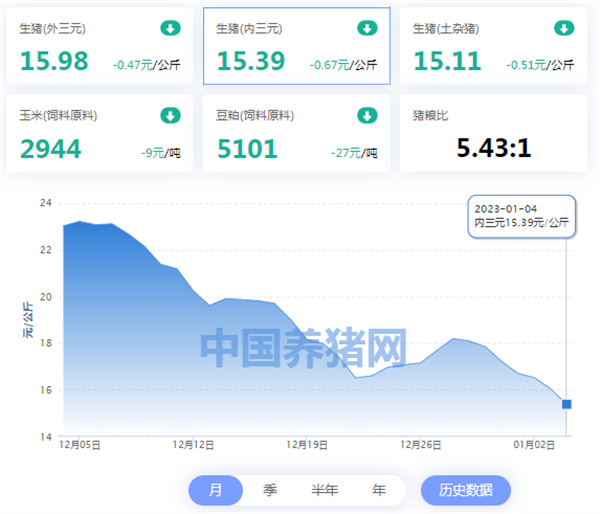Image resolution: width=600 pixels, height=514 pixels.
Task: Select the 月 time range tab
Action: pos(216,490)
